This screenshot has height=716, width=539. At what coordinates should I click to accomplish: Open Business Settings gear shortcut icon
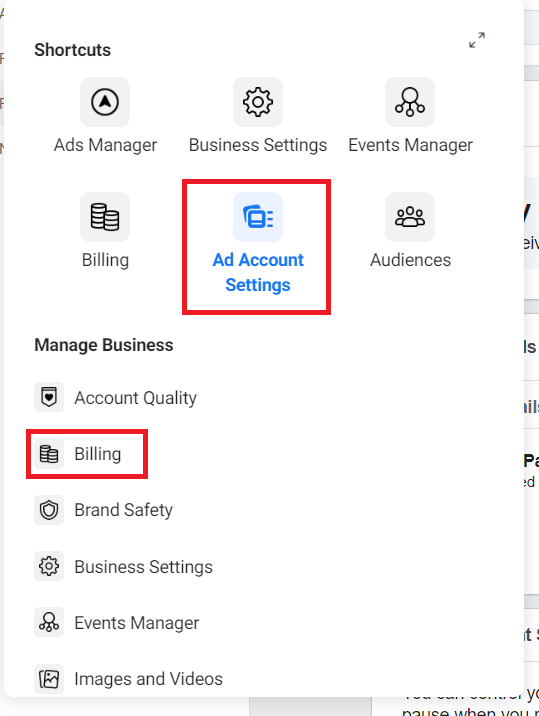(258, 102)
